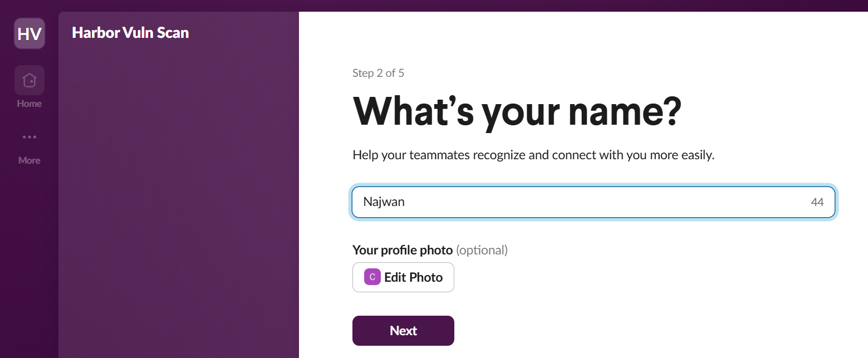Click the purple C avatar icon
This screenshot has width=868, height=358.
pyautogui.click(x=372, y=277)
